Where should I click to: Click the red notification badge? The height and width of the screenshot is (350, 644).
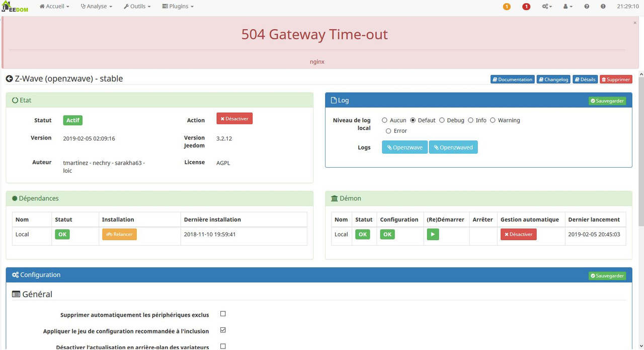(x=526, y=7)
